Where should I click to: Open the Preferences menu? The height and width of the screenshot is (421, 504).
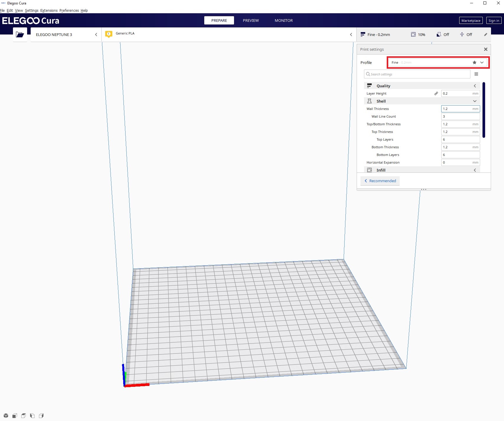pos(69,11)
